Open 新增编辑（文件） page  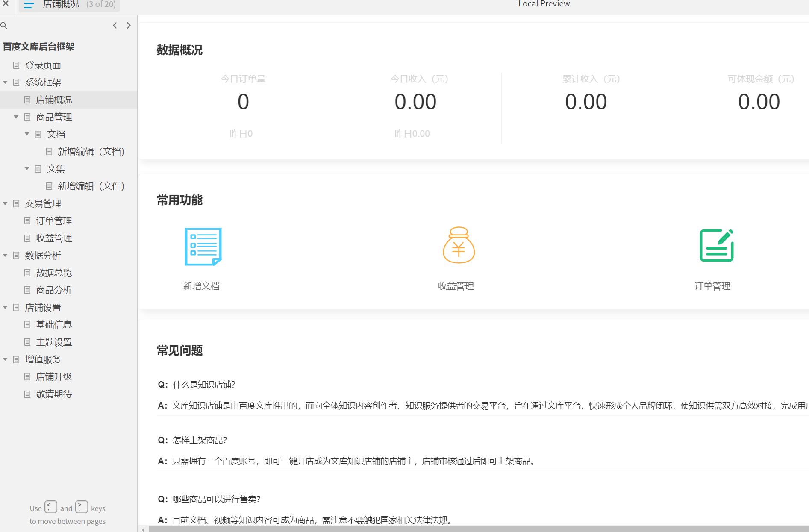[91, 186]
